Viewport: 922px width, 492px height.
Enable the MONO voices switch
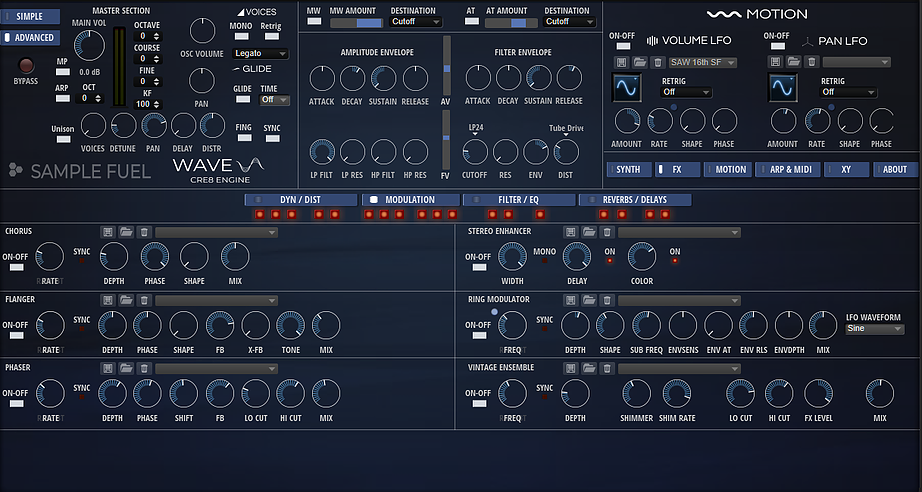pos(242,36)
